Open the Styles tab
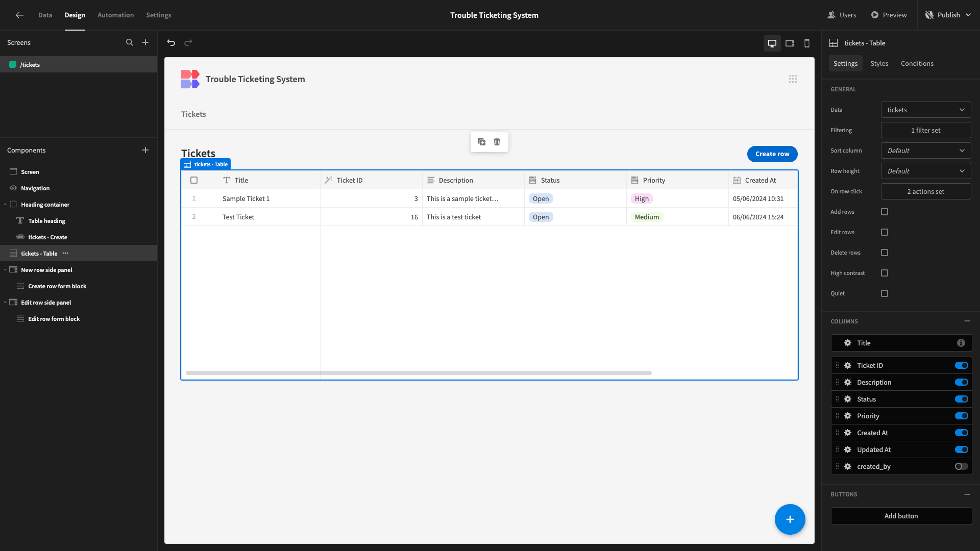980x551 pixels. [879, 64]
